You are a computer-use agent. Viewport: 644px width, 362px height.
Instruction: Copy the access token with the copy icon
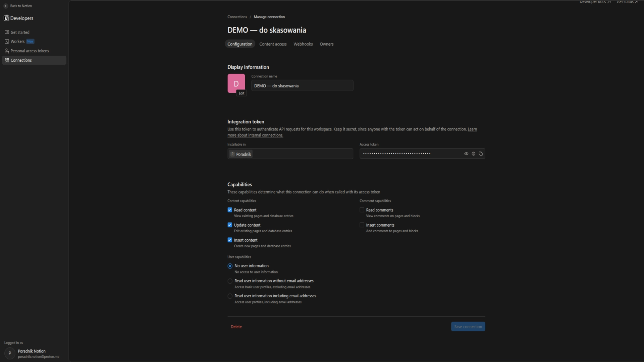pyautogui.click(x=481, y=154)
